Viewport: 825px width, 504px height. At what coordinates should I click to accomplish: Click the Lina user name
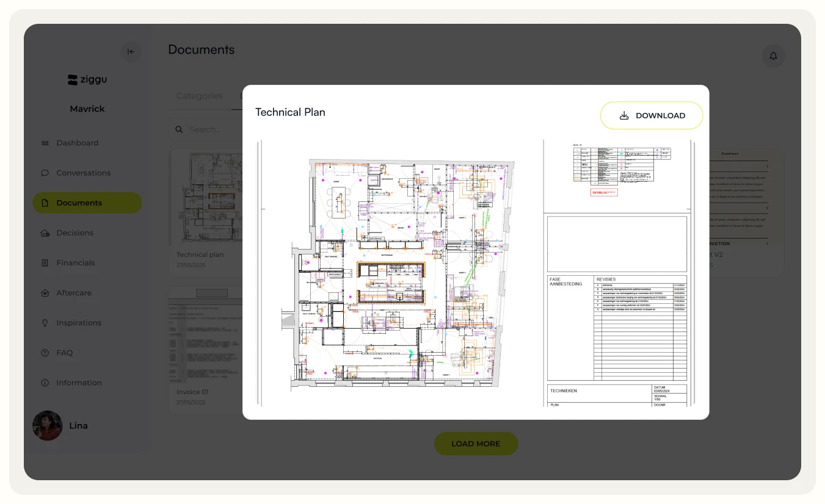point(78,425)
